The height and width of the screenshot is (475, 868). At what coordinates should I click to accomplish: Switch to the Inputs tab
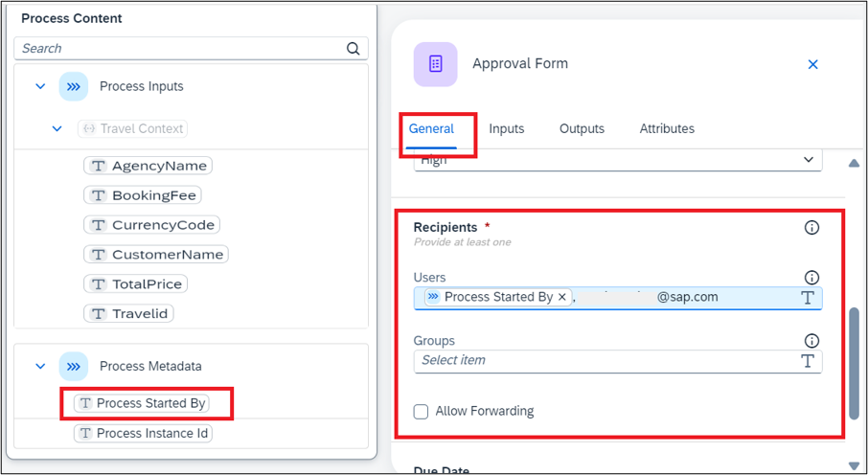pos(507,129)
